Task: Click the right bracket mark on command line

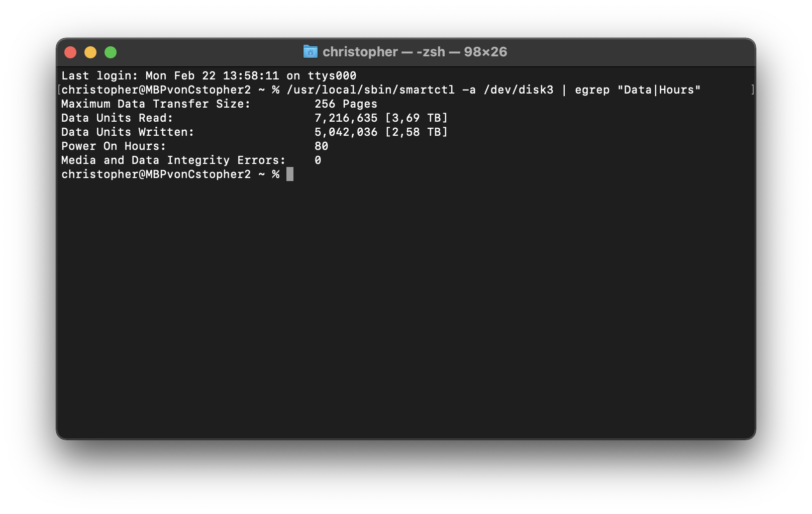Action: [753, 90]
